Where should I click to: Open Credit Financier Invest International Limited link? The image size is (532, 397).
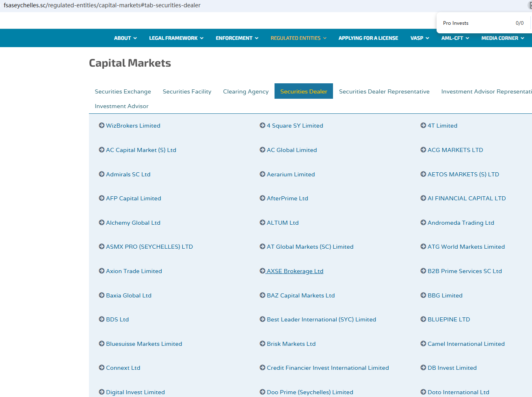click(x=328, y=368)
